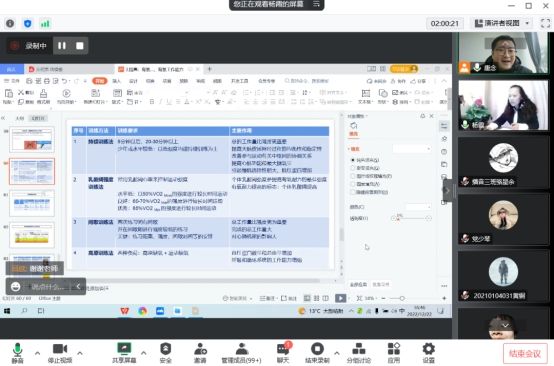Open manage members (99+) panel
Screen dimensions: 554x366
click(x=241, y=353)
